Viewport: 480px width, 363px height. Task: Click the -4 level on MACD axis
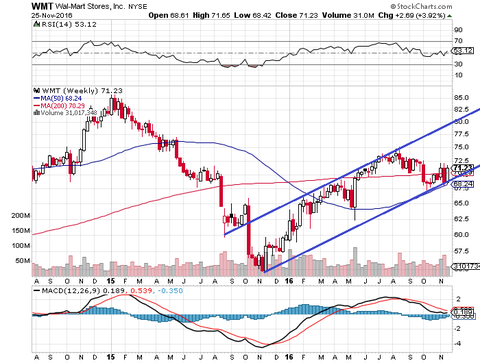(458, 343)
